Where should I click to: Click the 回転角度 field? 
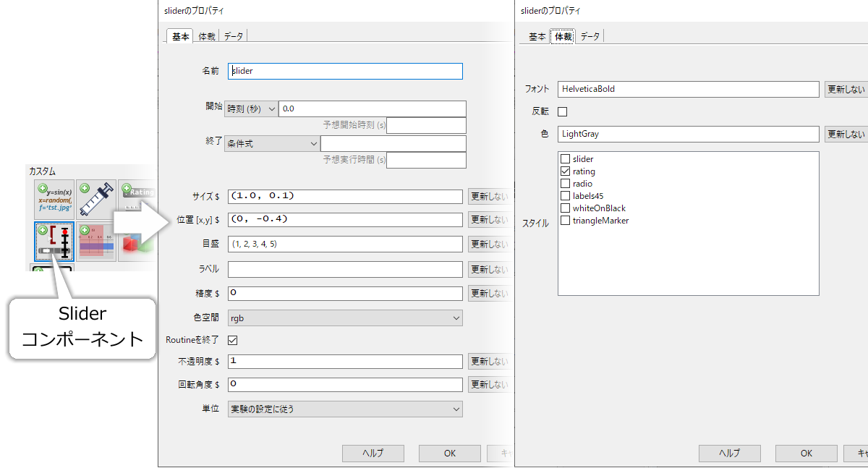(x=345, y=385)
